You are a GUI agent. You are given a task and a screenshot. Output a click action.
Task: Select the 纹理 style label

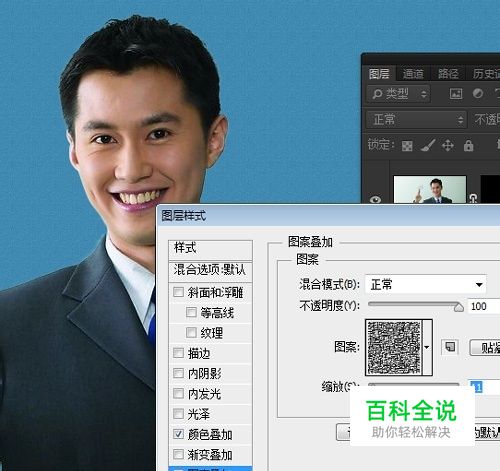pyautogui.click(x=211, y=333)
